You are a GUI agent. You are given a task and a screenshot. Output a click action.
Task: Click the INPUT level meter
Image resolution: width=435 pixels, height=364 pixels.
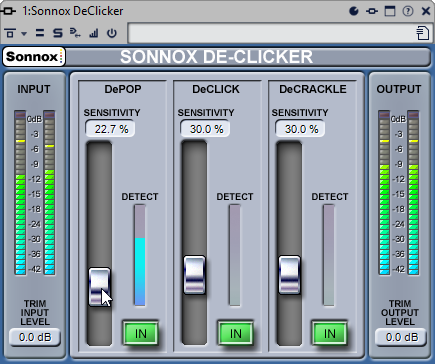coord(35,193)
